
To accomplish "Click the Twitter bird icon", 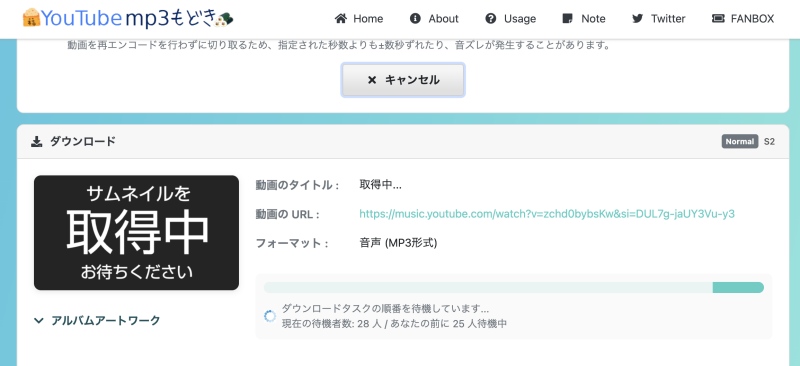I will (x=637, y=19).
